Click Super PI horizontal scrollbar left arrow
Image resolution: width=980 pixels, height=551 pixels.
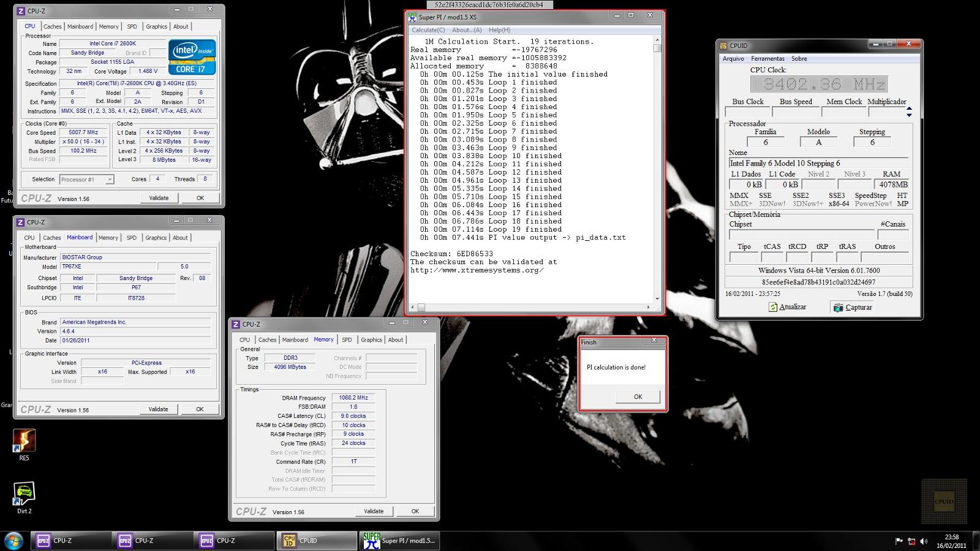tap(413, 307)
